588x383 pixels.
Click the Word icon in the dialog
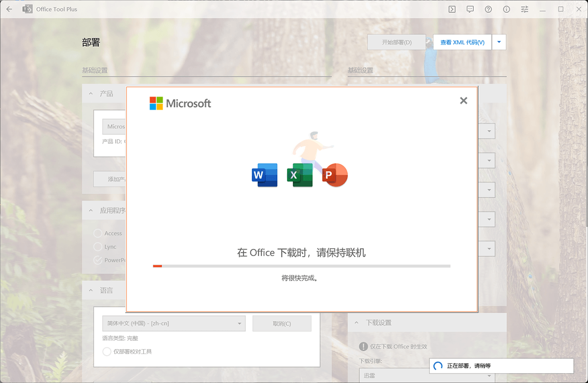[265, 175]
